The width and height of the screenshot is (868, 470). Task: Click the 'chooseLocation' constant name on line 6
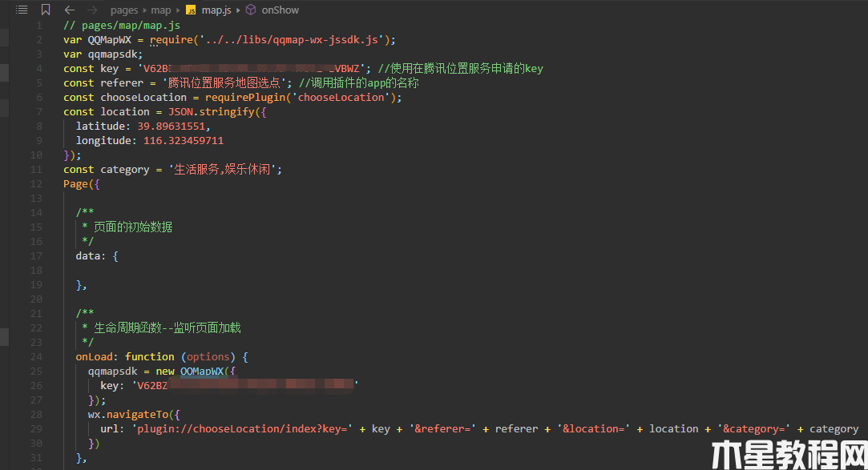click(143, 98)
